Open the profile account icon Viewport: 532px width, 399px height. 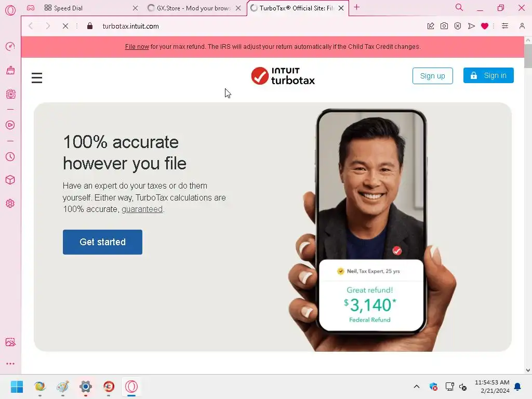coord(522,26)
